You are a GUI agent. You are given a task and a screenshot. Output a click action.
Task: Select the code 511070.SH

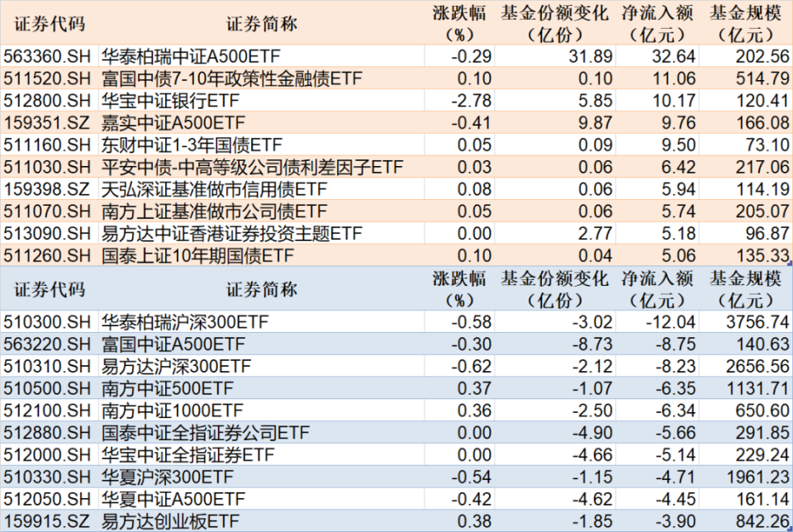tap(47, 211)
